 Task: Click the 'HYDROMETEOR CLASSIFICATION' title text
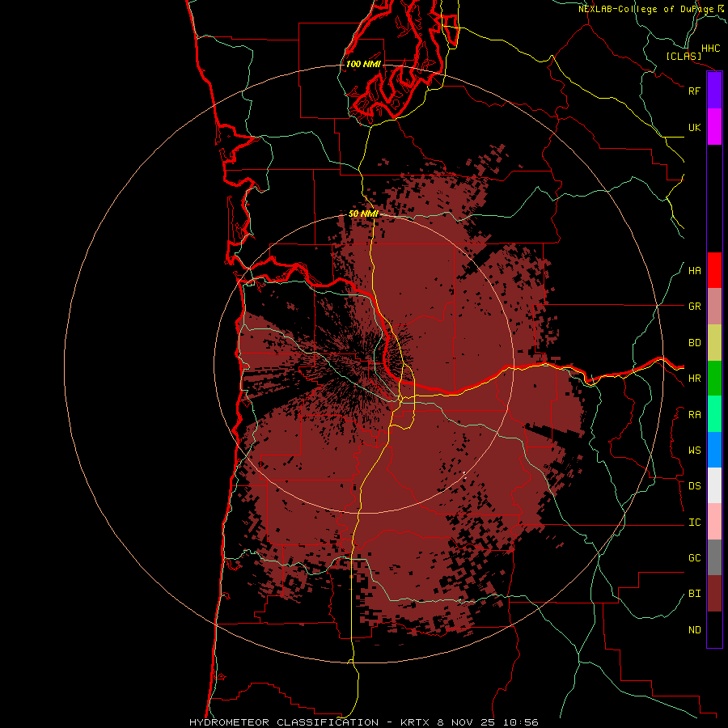(x=284, y=722)
